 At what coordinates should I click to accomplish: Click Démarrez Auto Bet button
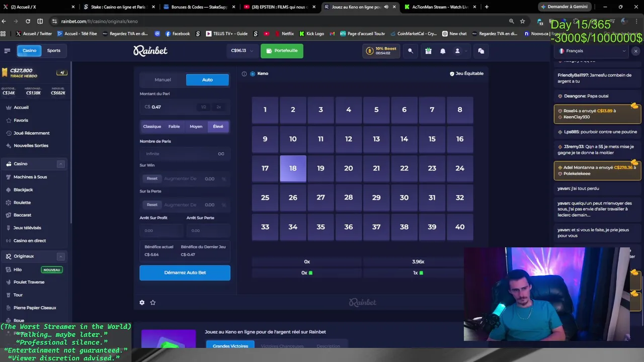click(x=185, y=273)
